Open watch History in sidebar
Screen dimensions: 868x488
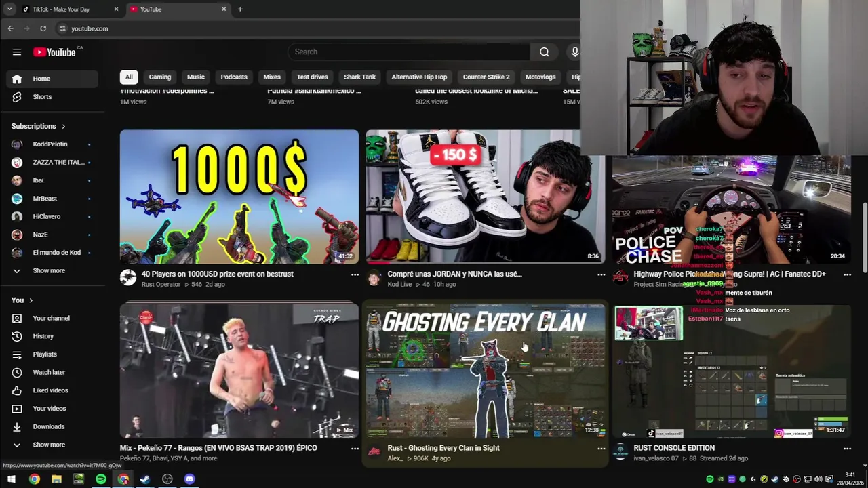[53, 336]
